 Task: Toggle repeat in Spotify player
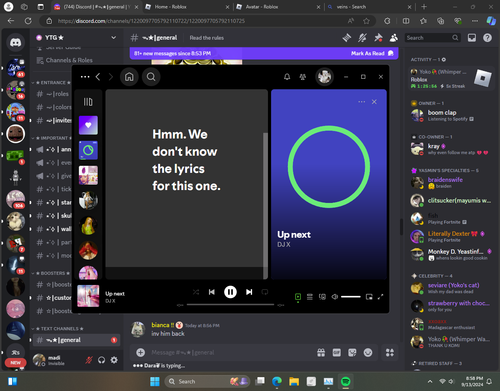click(265, 292)
